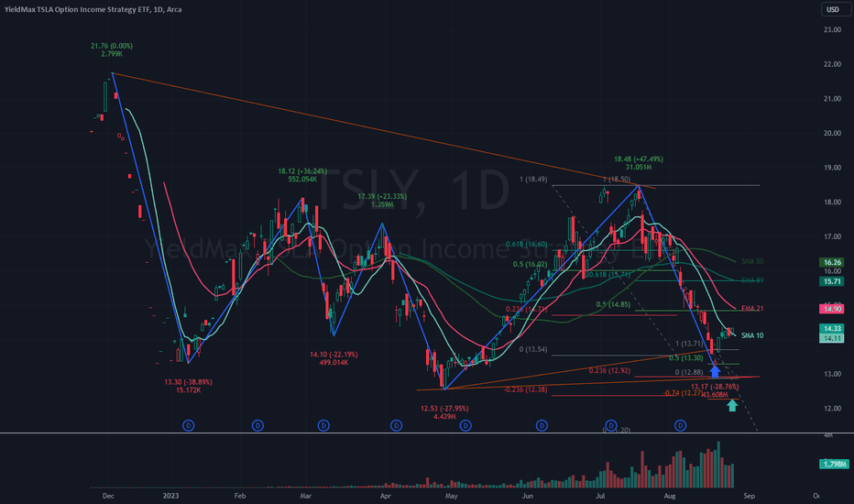The width and height of the screenshot is (854, 504).
Task: Click the Fib level label 0 (13.54)
Action: pyautogui.click(x=533, y=349)
